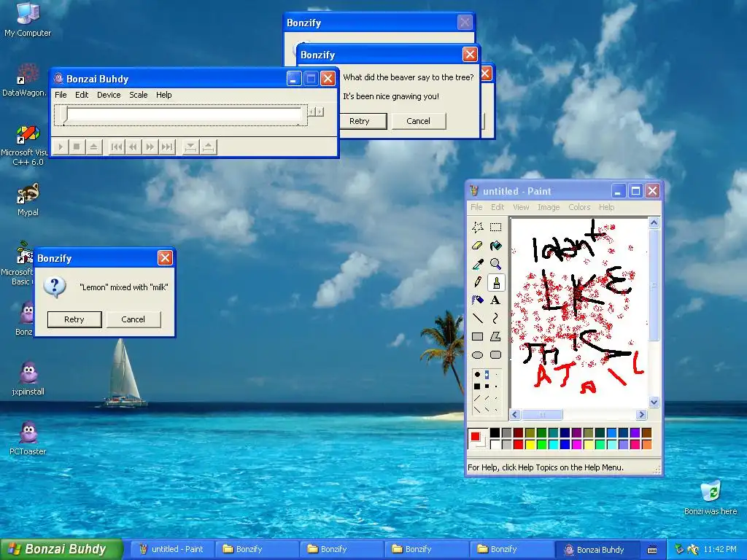Select the Free-Form Select tool in Paint

click(x=477, y=227)
